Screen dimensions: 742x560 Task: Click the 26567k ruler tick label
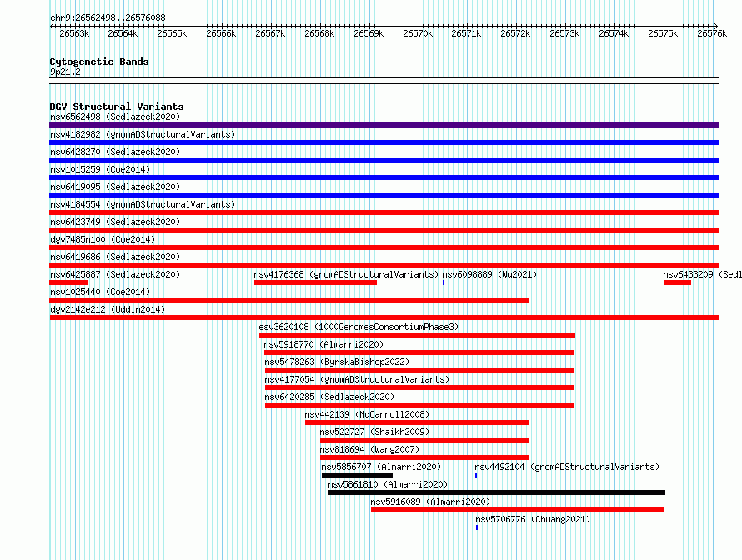(270, 33)
